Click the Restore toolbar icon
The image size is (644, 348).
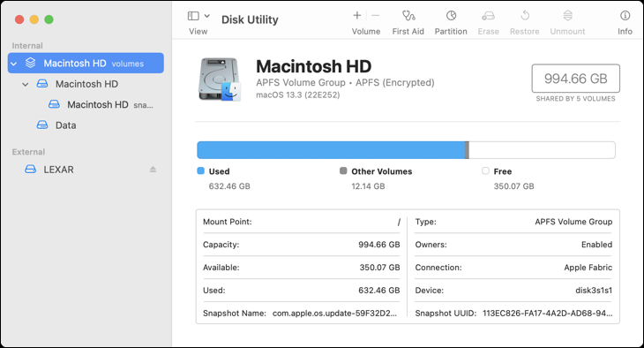(x=525, y=16)
